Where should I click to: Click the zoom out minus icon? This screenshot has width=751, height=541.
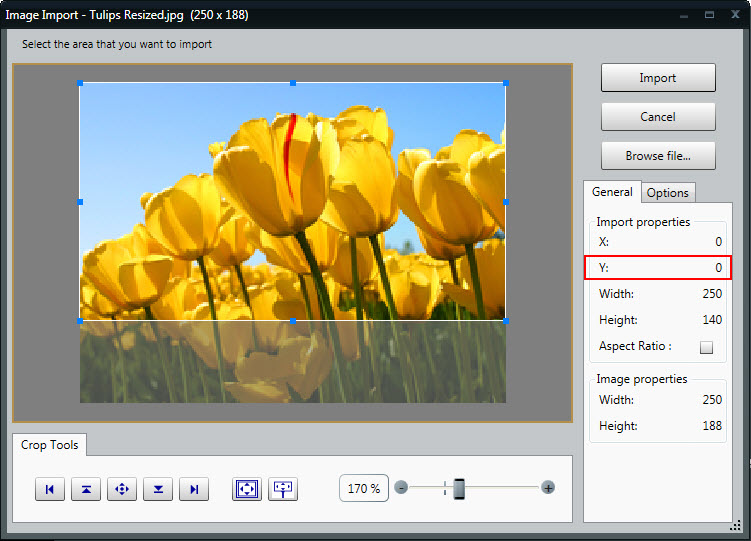(401, 487)
